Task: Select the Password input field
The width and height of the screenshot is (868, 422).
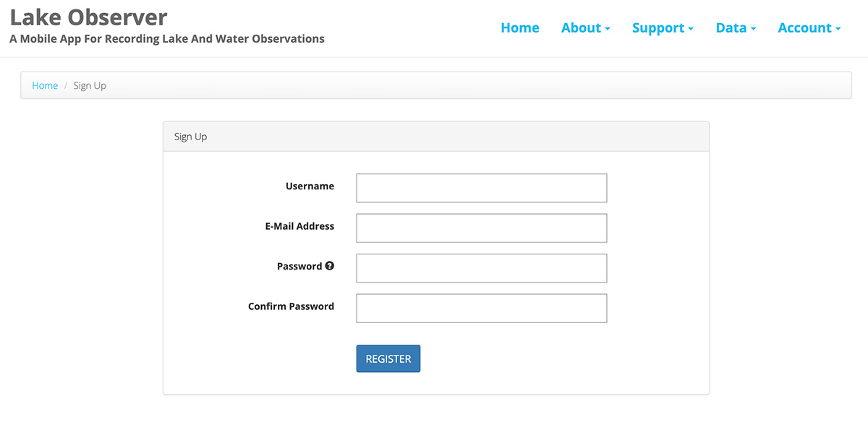Action: tap(481, 268)
